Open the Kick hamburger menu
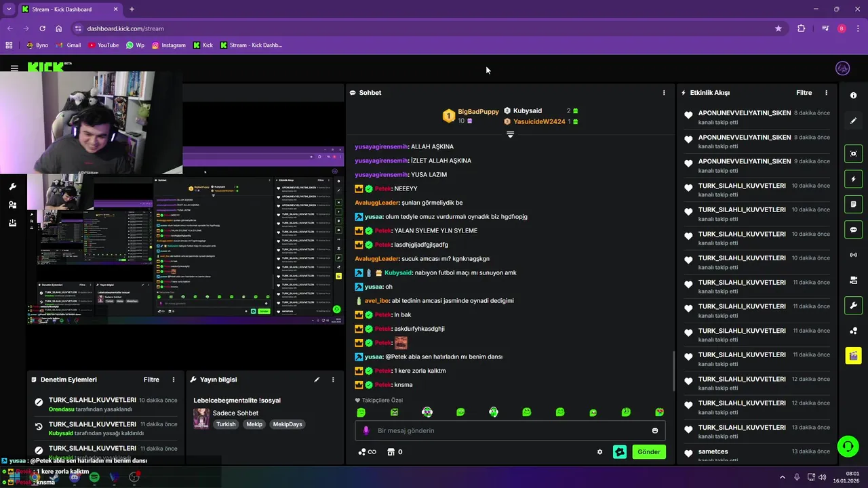 14,68
